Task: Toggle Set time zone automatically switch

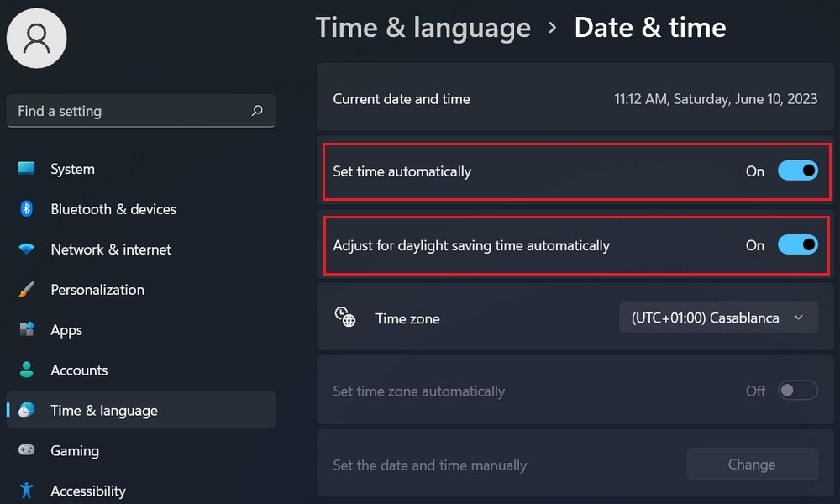Action: [x=797, y=391]
